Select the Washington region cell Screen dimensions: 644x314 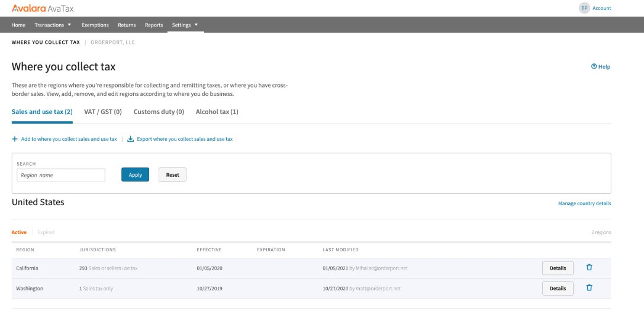30,289
